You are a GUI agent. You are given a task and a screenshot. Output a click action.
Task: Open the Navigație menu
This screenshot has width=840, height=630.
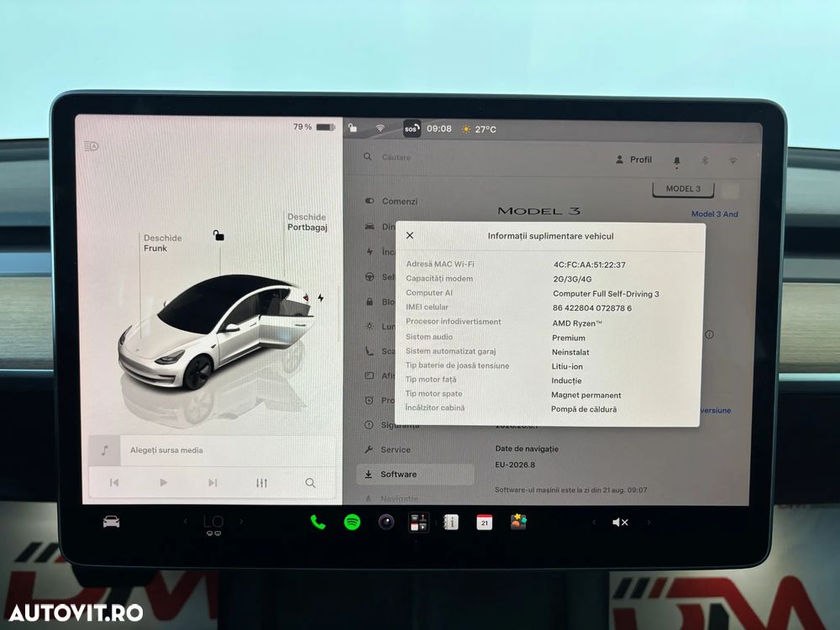[391, 499]
